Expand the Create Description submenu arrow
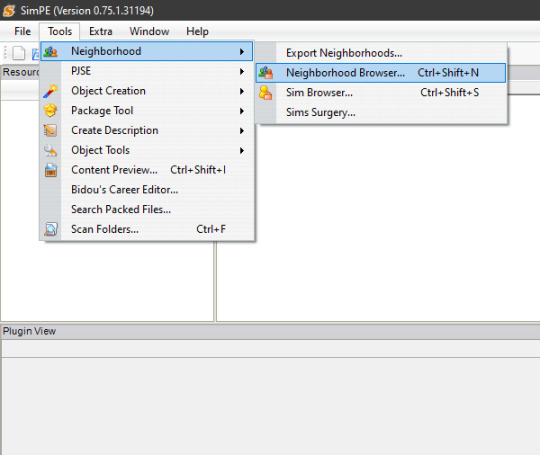 242,131
